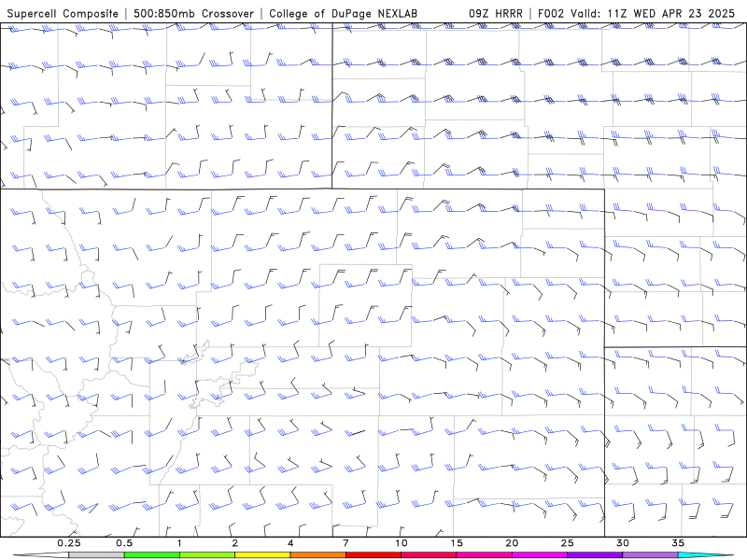Click the 'Supercell Composite' title text

click(x=63, y=14)
